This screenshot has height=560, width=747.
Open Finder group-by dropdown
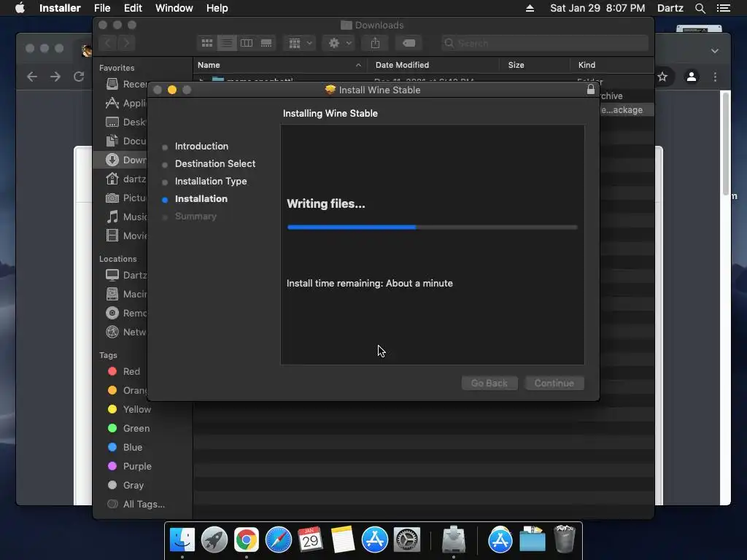point(300,43)
